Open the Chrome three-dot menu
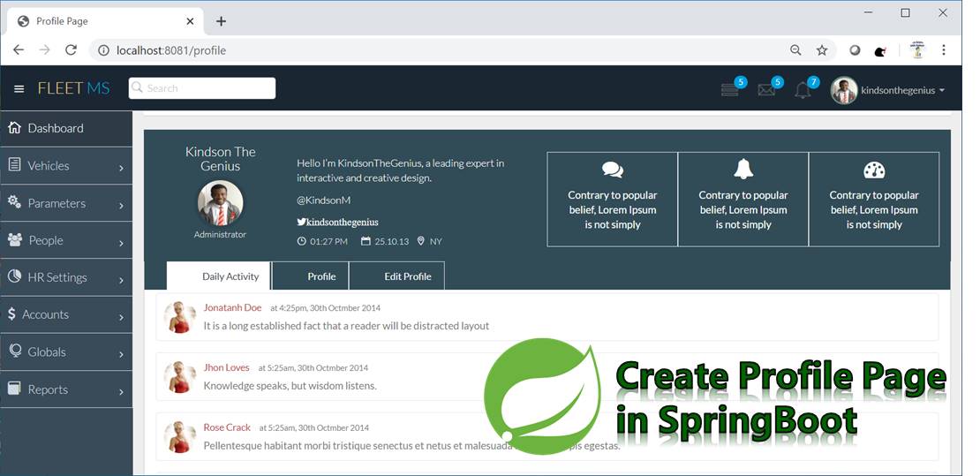This screenshot has height=476, width=980. pos(943,50)
